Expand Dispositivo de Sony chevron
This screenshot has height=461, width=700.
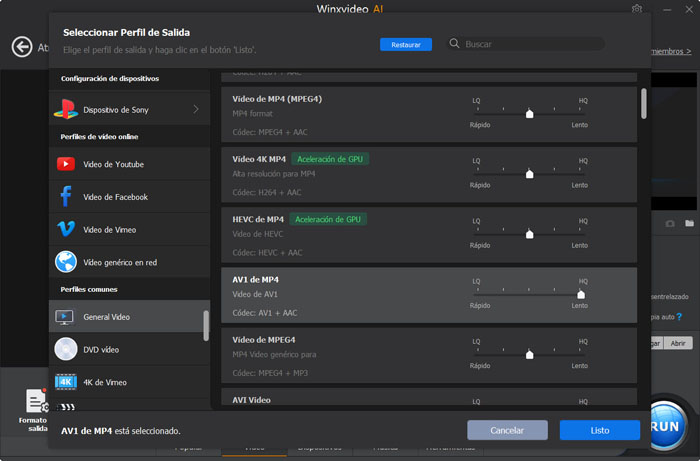196,109
